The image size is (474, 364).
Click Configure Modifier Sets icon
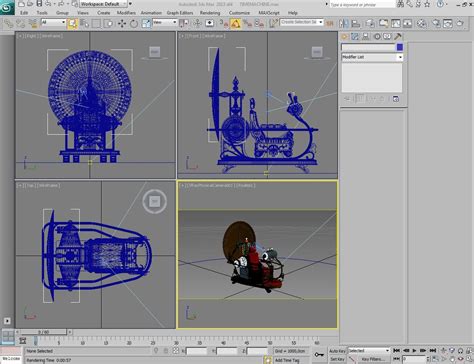click(x=396, y=99)
